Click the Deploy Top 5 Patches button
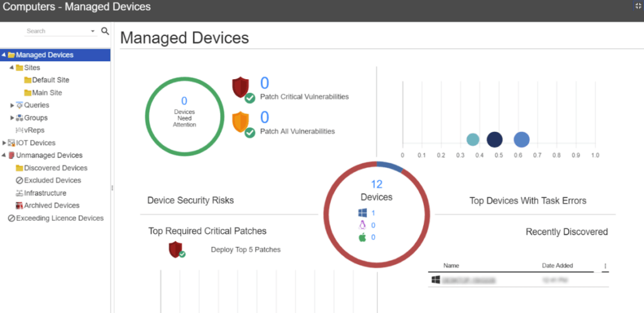 tap(246, 250)
